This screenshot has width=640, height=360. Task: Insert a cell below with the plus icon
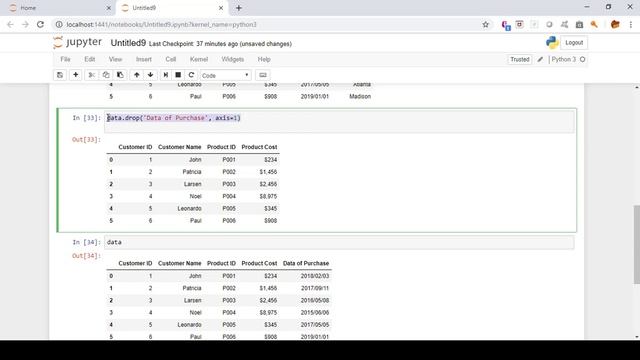coord(76,75)
